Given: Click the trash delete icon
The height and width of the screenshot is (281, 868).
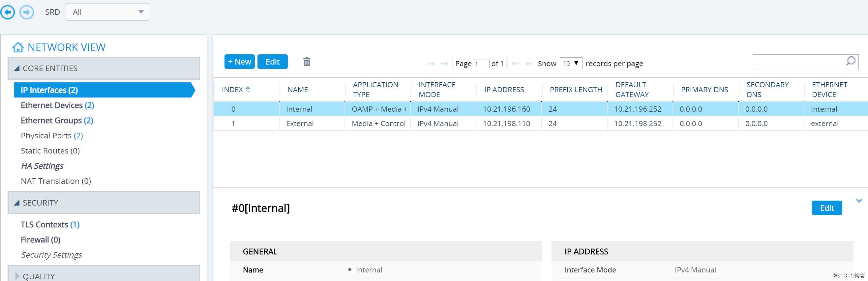Looking at the screenshot, I should (x=307, y=62).
